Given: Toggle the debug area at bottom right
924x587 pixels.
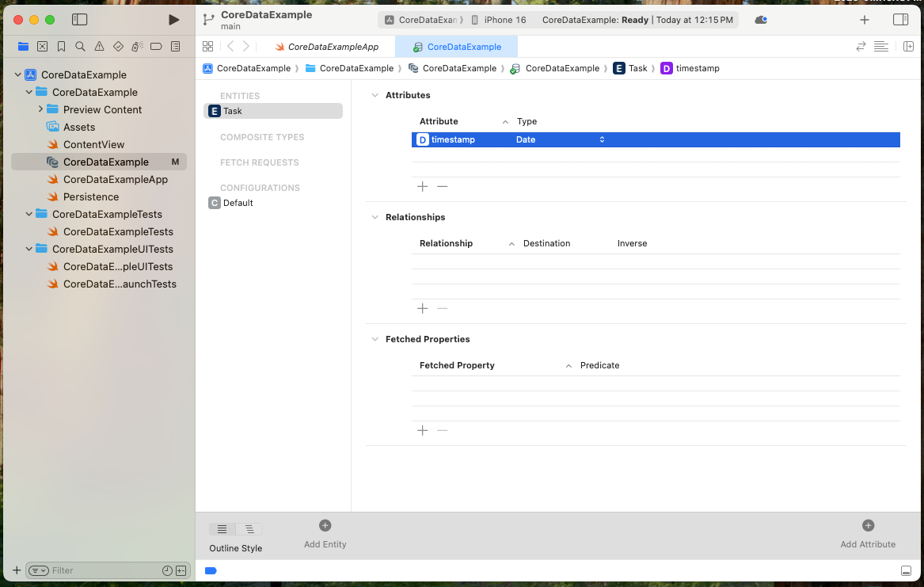Looking at the screenshot, I should [907, 570].
